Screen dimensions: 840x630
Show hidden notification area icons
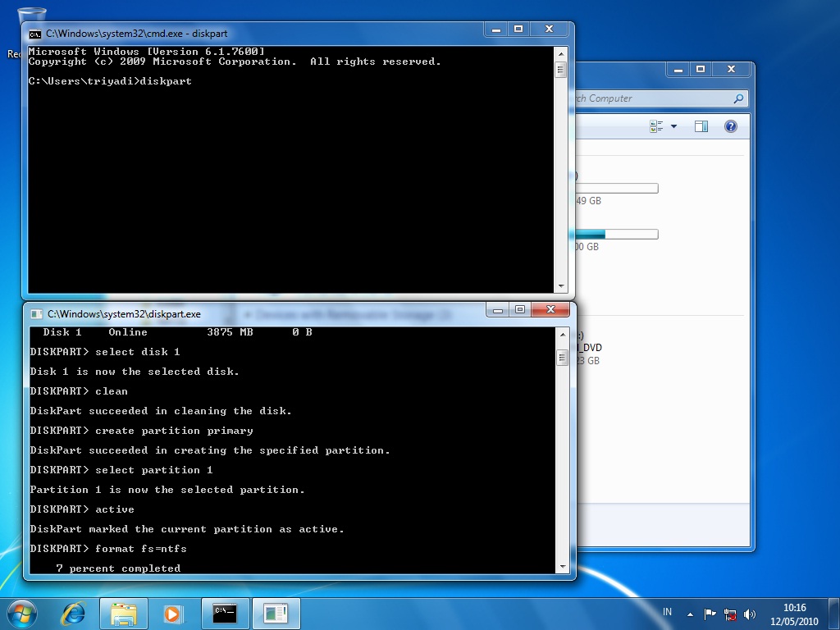pyautogui.click(x=690, y=614)
